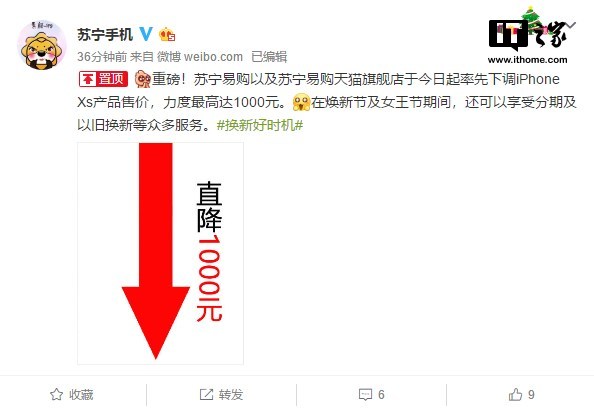Open the 苏宁手机 profile avatar
594x411 pixels.
pos(42,45)
